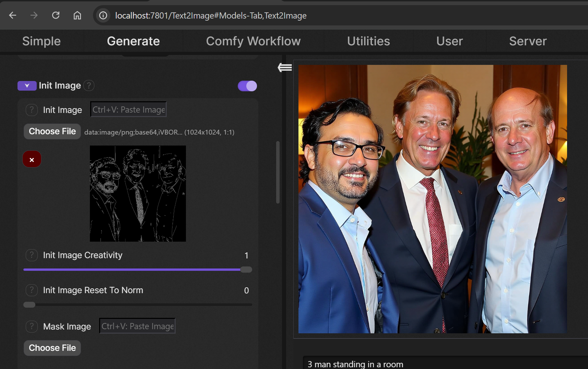Image resolution: width=588 pixels, height=369 pixels.
Task: Click the browser back arrow
Action: point(13,15)
